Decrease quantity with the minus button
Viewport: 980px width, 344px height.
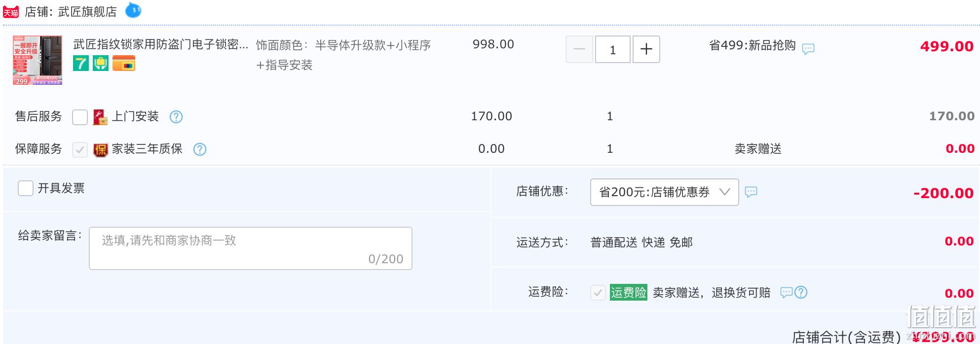(579, 49)
